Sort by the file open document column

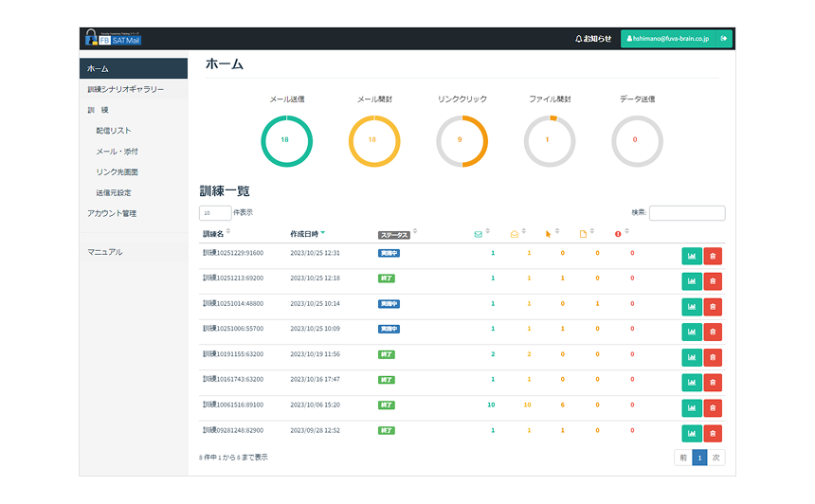pos(585,233)
